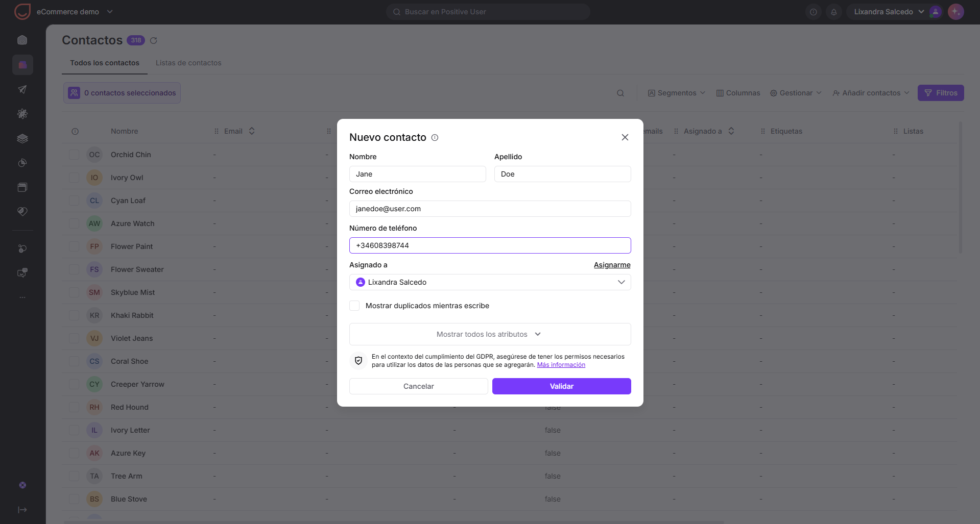Viewport: 980px width, 524px height.
Task: Open the notifications bell icon
Action: point(834,12)
